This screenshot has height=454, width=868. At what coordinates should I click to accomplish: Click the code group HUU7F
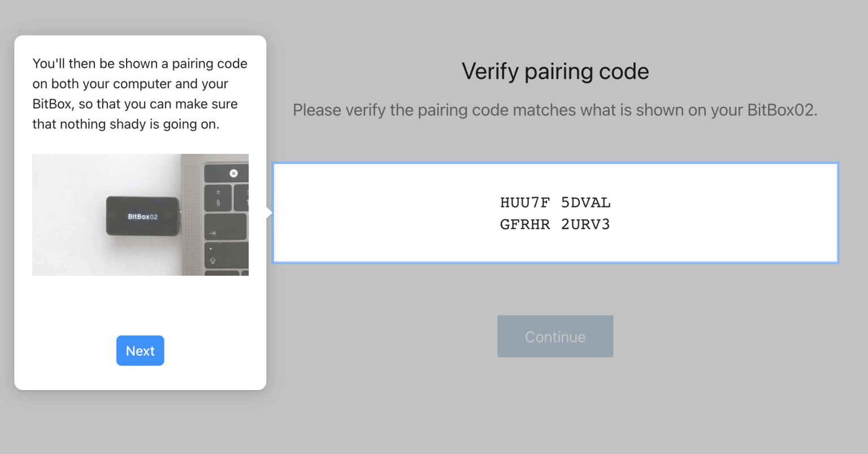[524, 202]
